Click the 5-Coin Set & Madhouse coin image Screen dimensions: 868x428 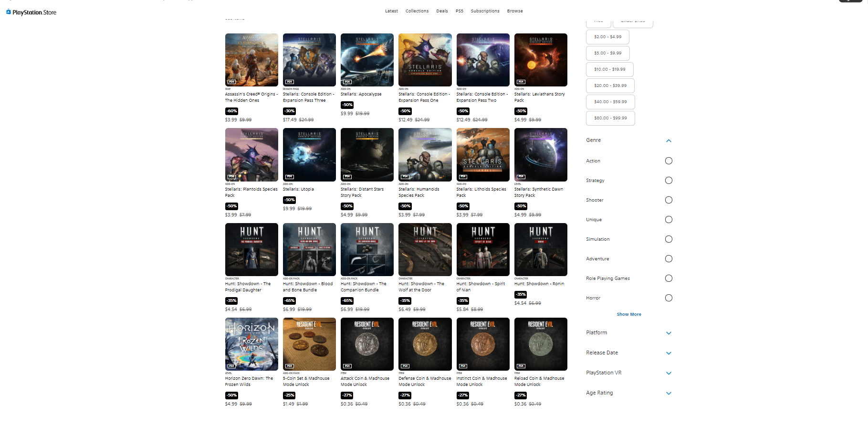[x=309, y=344]
